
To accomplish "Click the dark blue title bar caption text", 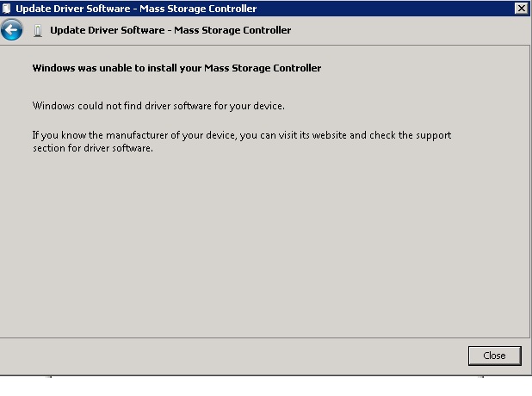I will click(136, 9).
